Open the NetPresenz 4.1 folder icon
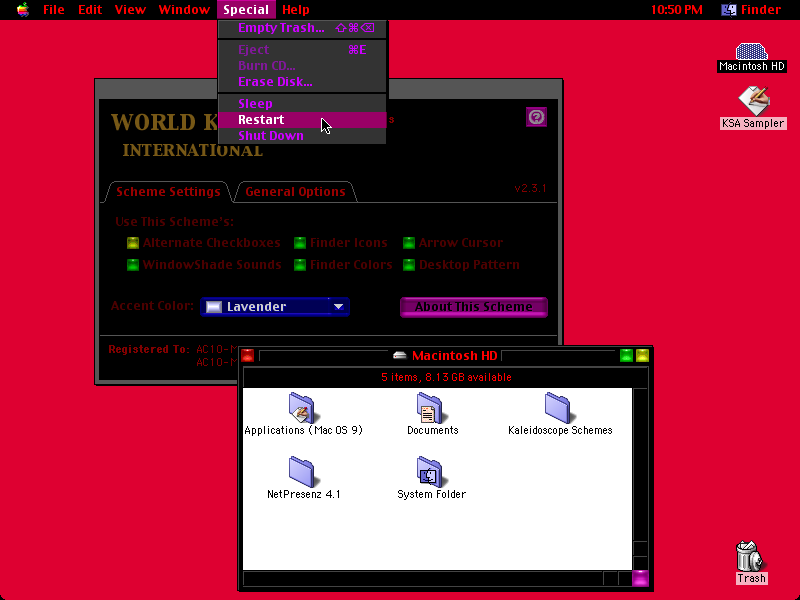Viewport: 800px width, 600px height. pos(302,471)
